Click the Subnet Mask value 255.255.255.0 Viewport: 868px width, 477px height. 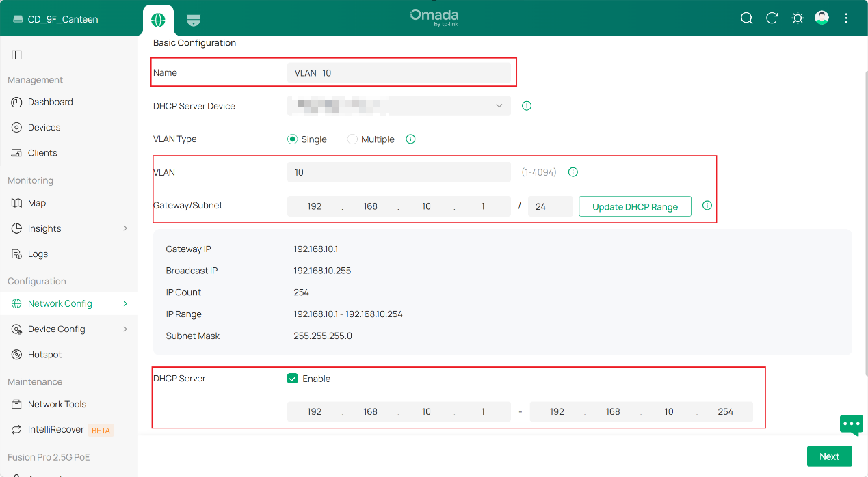tap(323, 336)
